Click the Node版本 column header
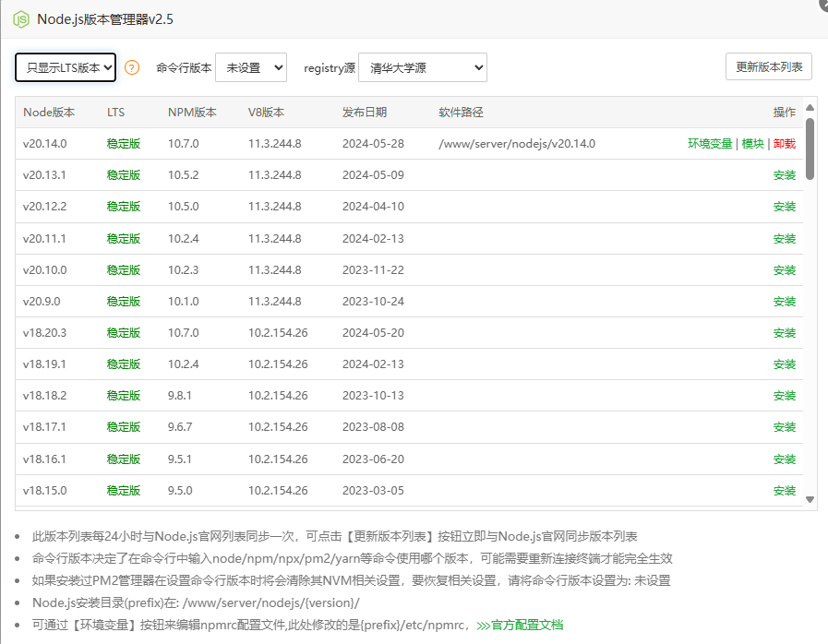828x644 pixels. point(49,113)
